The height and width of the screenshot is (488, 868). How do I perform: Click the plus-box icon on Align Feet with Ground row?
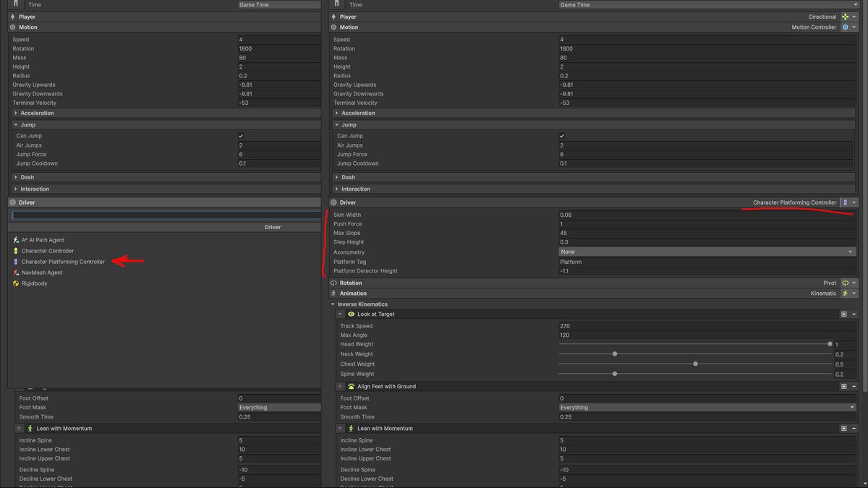tap(843, 387)
